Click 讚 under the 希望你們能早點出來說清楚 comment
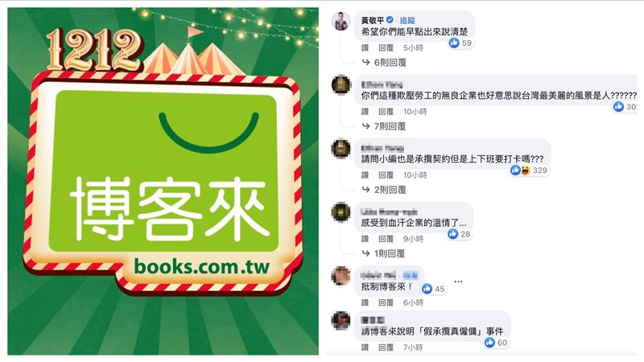 coord(365,48)
